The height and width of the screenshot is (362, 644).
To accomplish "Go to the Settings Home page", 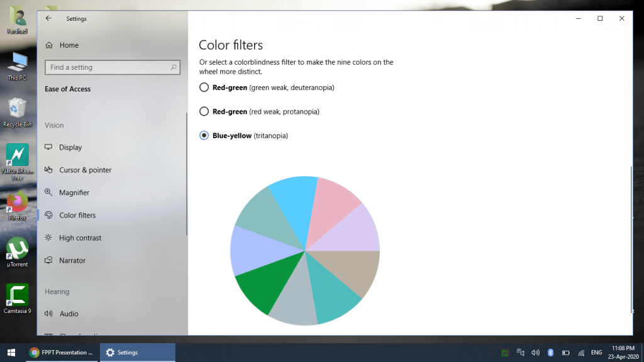I will coord(69,45).
